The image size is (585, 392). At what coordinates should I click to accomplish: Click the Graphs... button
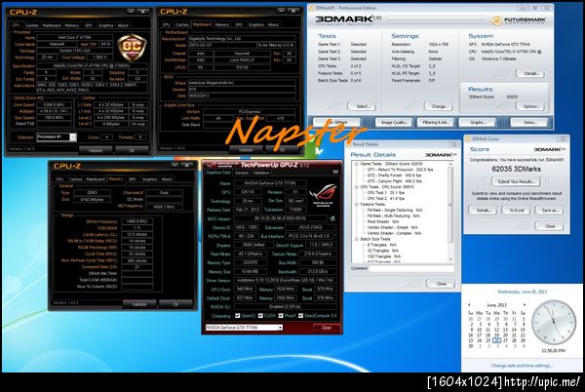(478, 122)
